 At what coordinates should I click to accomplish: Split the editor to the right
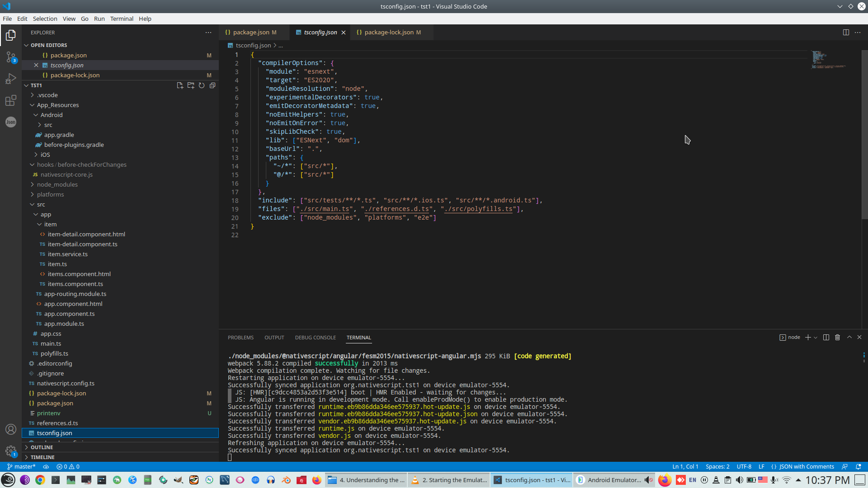point(846,33)
